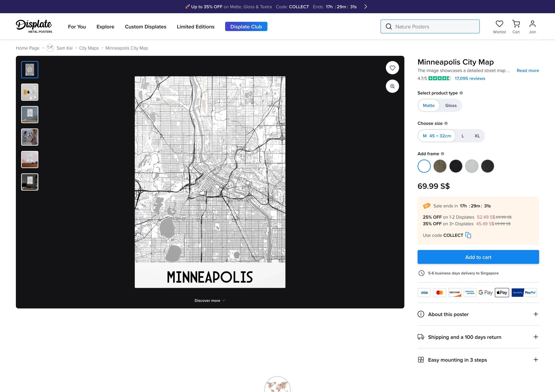Copy the COLLECT code with copy icon

click(468, 235)
